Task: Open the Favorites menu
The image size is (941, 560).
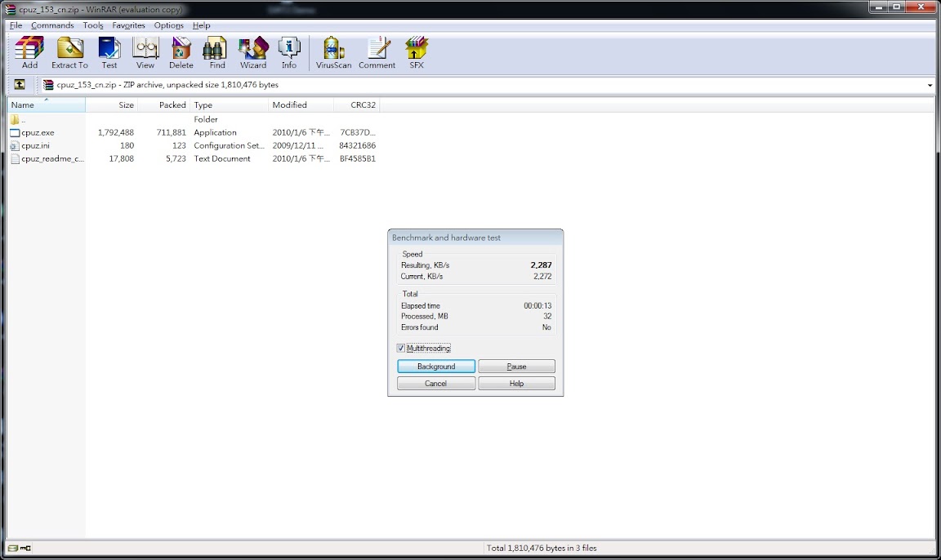Action: (128, 25)
